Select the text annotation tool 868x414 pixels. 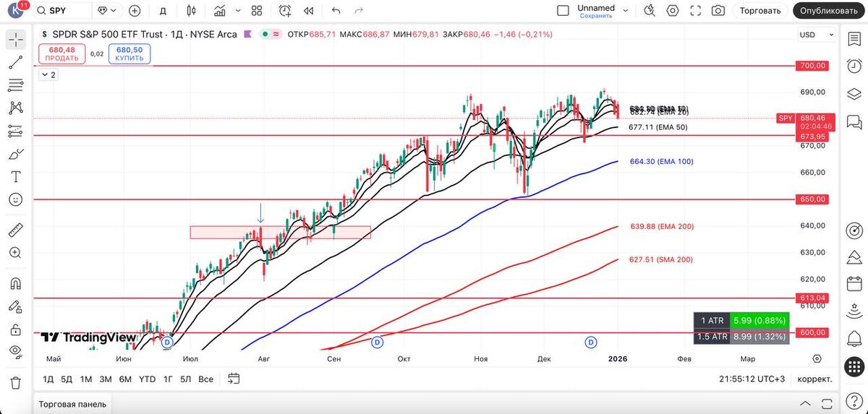[16, 176]
